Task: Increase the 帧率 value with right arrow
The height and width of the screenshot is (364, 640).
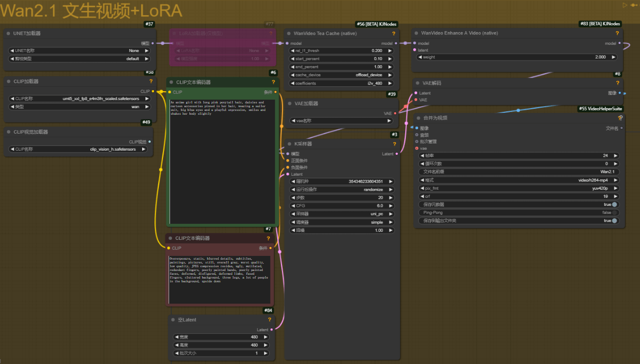Action: tap(615, 155)
